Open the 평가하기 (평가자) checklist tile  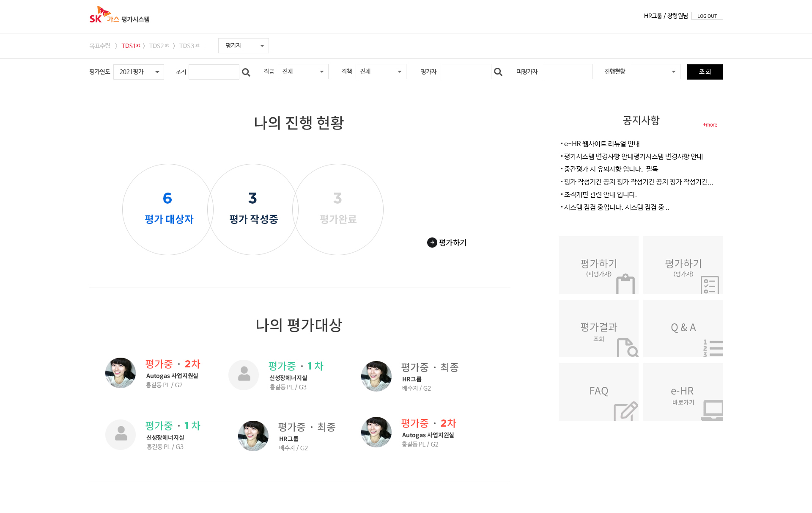[x=683, y=265]
